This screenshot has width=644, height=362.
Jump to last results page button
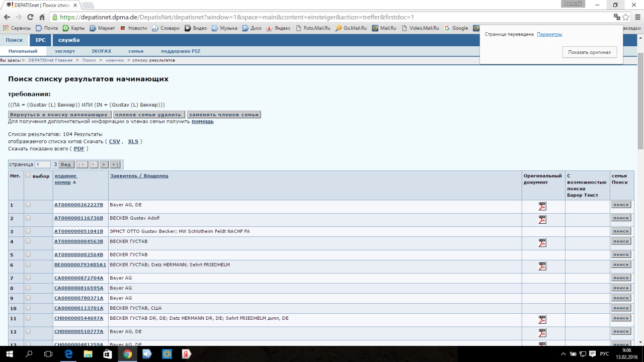115,164
